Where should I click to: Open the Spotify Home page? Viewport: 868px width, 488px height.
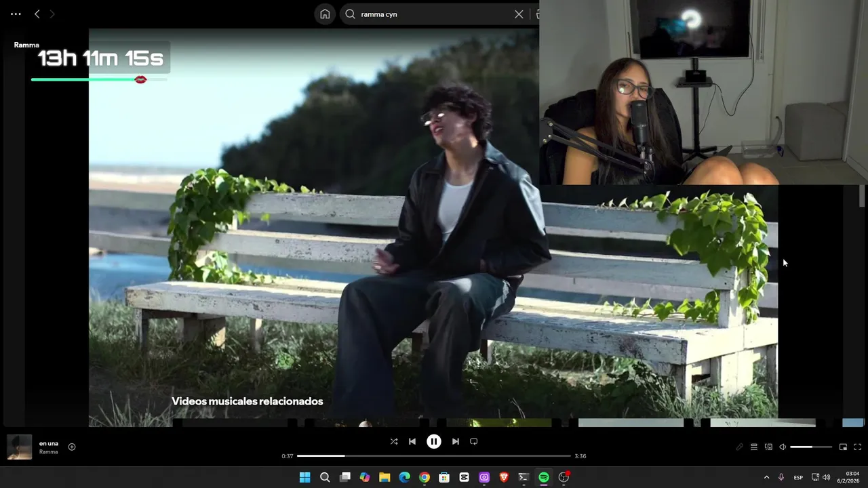coord(325,14)
